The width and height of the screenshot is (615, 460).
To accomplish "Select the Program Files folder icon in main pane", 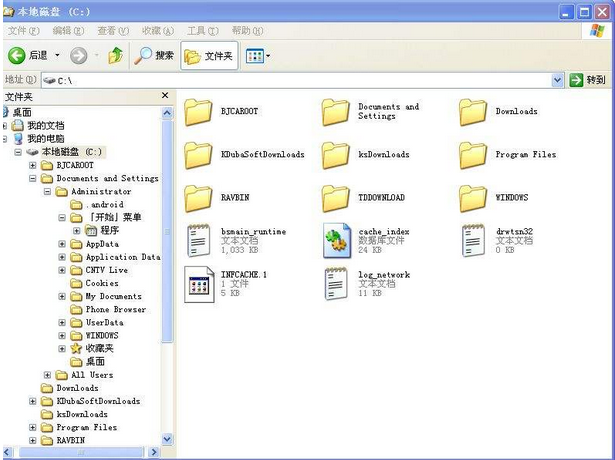I will [473, 155].
